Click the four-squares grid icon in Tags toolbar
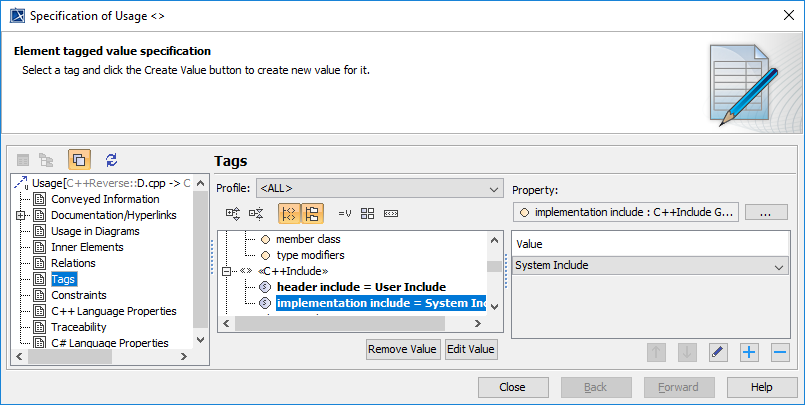The image size is (805, 405). (x=368, y=213)
